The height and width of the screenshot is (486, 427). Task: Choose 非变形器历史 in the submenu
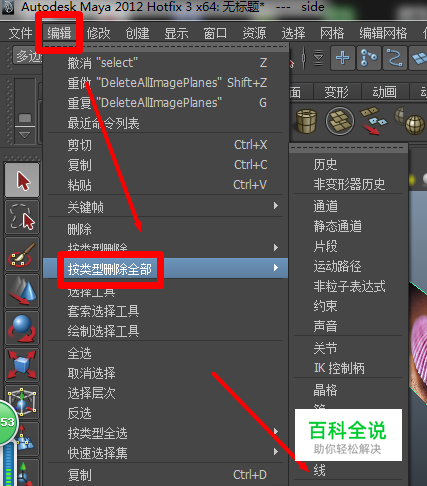point(349,184)
